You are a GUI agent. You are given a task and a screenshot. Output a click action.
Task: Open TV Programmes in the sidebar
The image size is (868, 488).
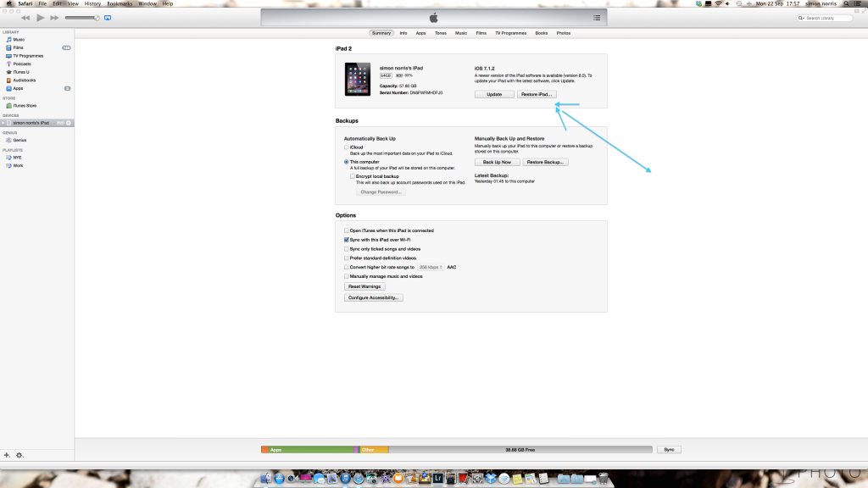[x=28, y=56]
